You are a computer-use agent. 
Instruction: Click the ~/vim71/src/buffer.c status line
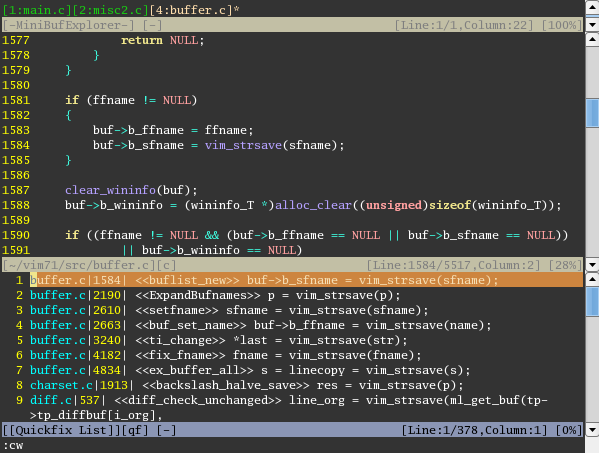(x=292, y=265)
